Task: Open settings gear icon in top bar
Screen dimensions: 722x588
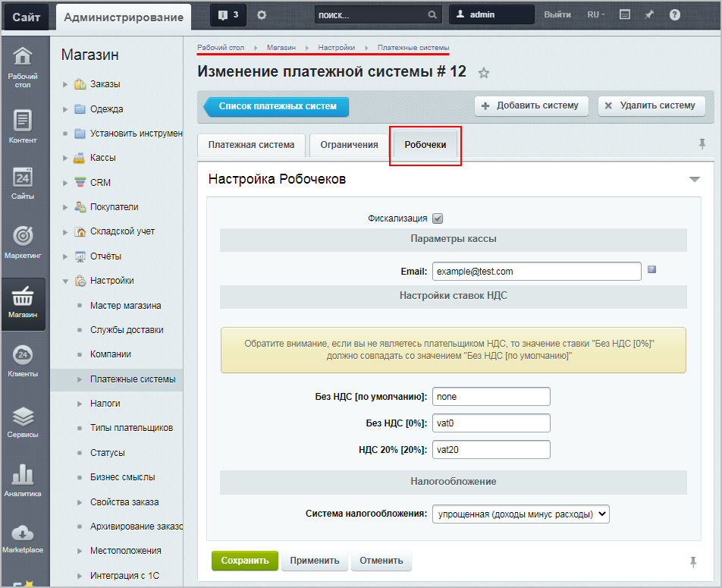Action: (x=262, y=15)
